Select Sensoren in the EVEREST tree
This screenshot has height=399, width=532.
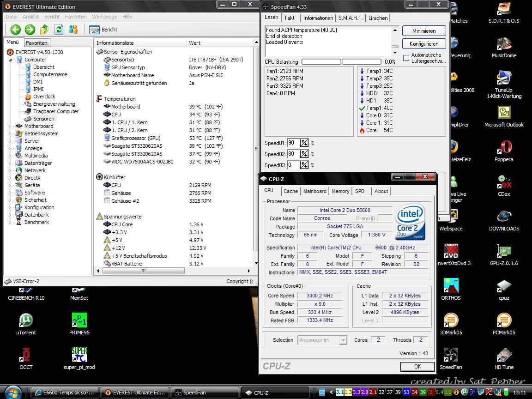click(43, 119)
